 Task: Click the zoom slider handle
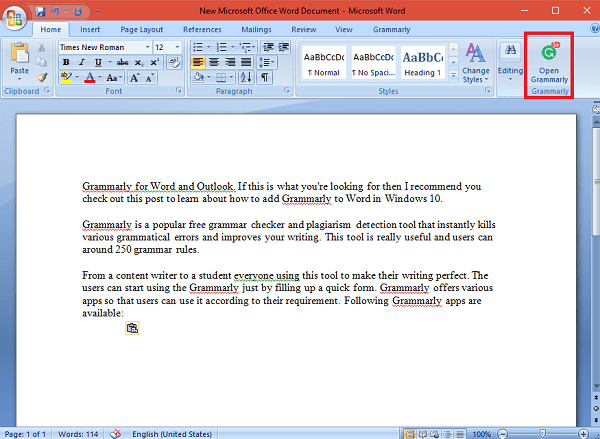tap(542, 434)
